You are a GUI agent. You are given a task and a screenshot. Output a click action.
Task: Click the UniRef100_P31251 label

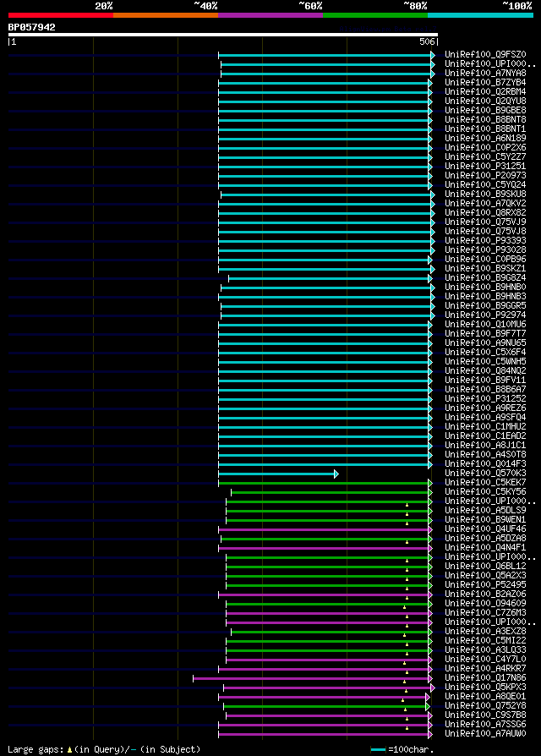click(485, 167)
